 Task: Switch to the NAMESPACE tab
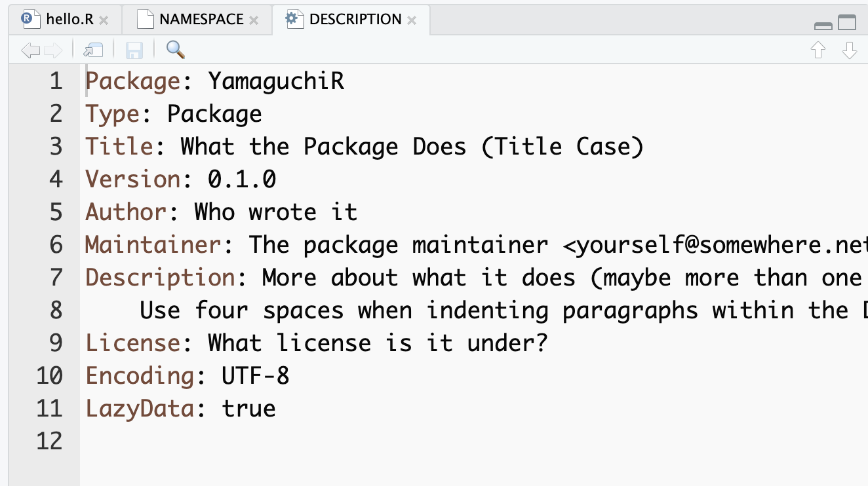coord(201,20)
